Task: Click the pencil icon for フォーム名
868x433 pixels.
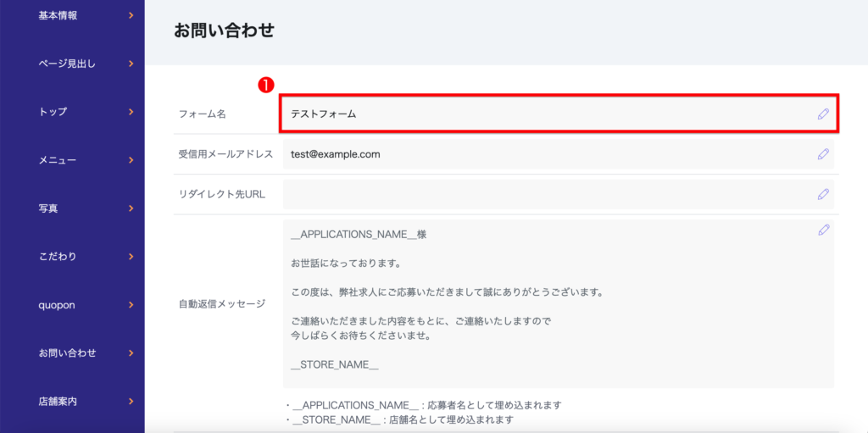Action: pyautogui.click(x=822, y=114)
